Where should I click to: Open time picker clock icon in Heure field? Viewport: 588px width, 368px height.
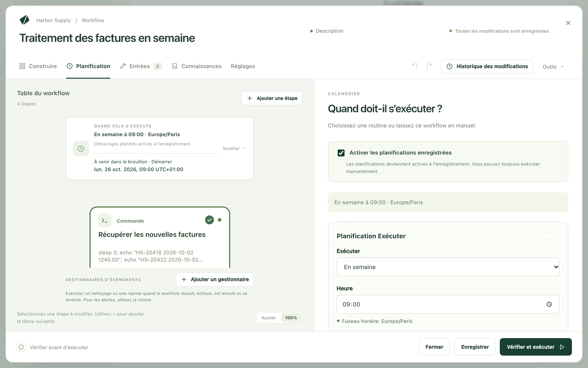[549, 304]
